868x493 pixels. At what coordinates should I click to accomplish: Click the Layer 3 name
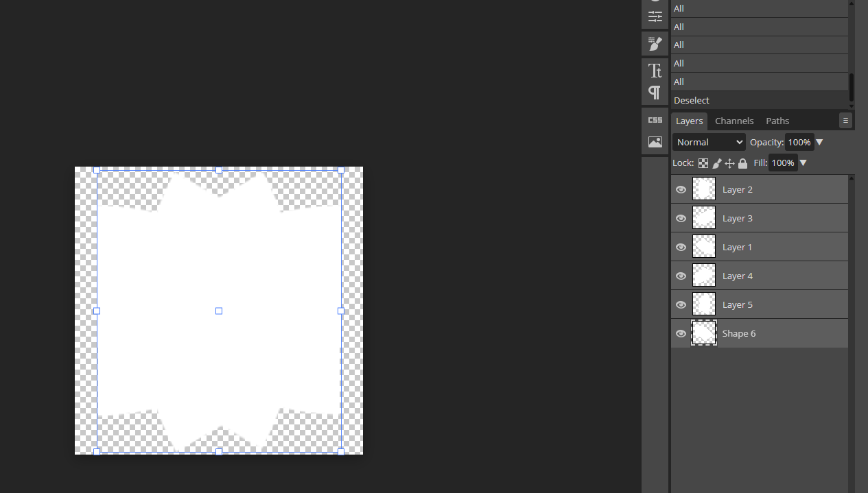(738, 219)
